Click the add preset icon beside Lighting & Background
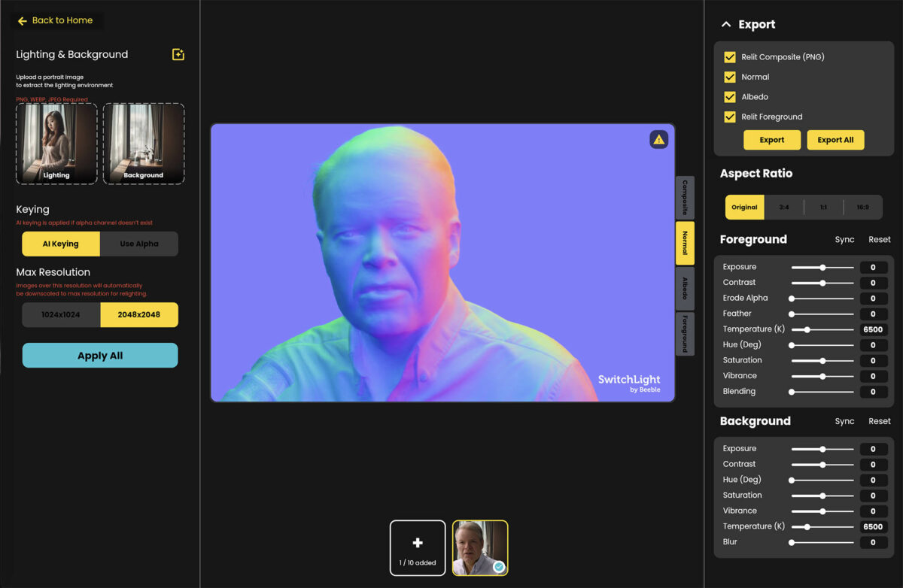 (x=178, y=54)
